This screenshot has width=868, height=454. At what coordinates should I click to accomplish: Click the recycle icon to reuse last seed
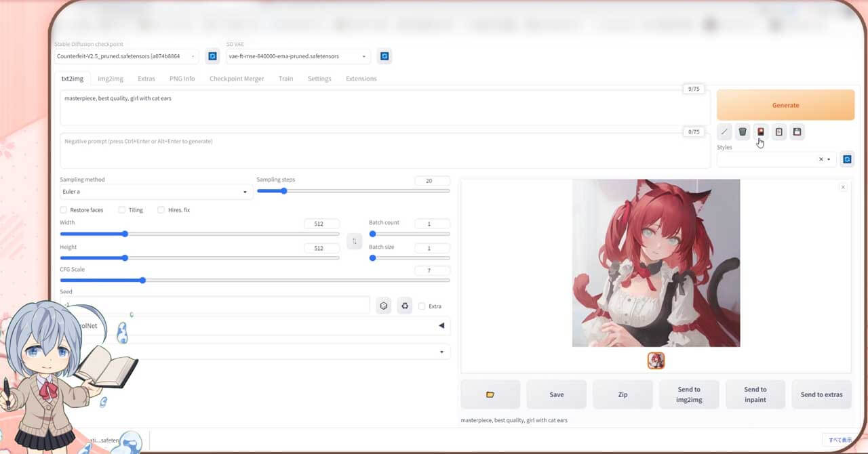[405, 305]
